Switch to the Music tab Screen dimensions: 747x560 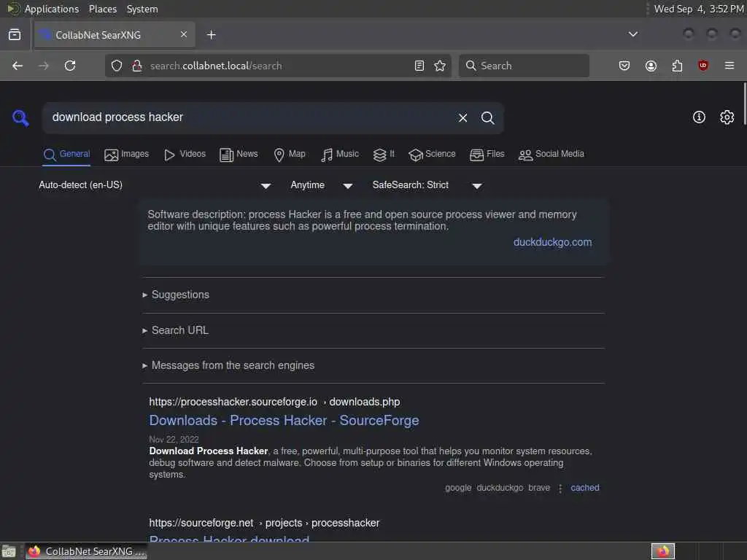point(340,155)
